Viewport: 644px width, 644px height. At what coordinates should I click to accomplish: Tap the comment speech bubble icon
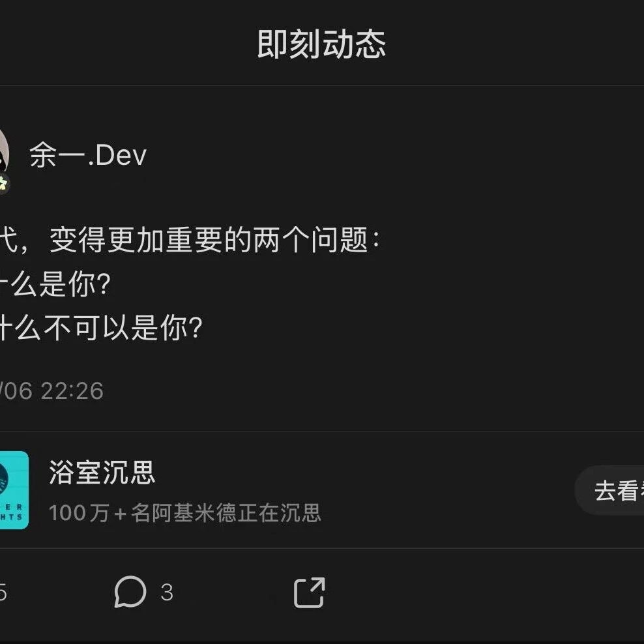pos(130,592)
